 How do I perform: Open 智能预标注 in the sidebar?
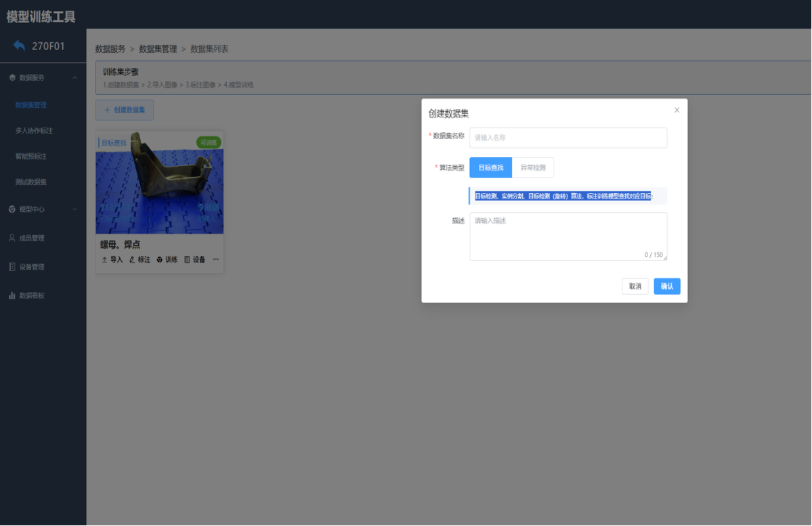(31, 157)
